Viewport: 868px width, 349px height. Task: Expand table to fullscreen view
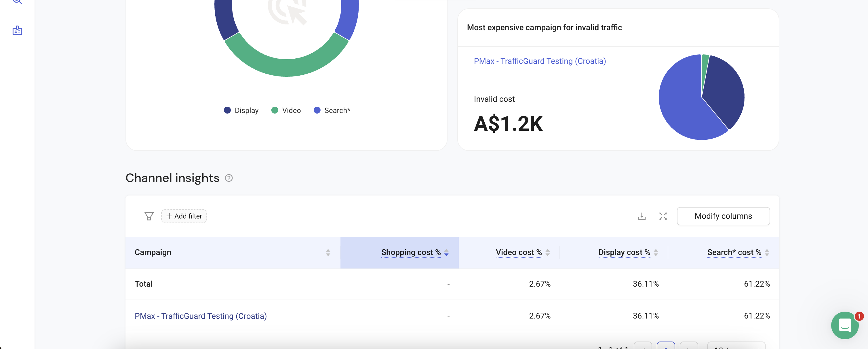663,216
